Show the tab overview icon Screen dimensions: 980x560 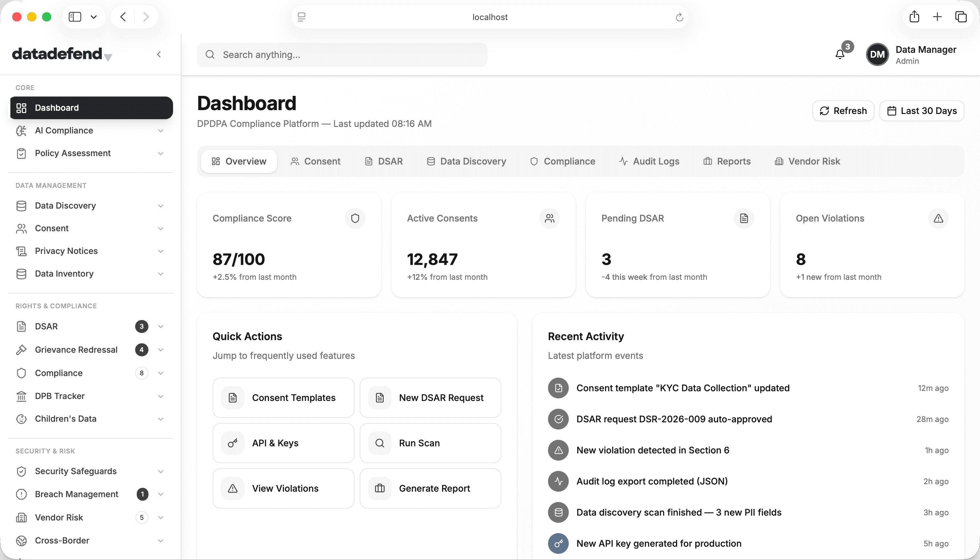(961, 17)
